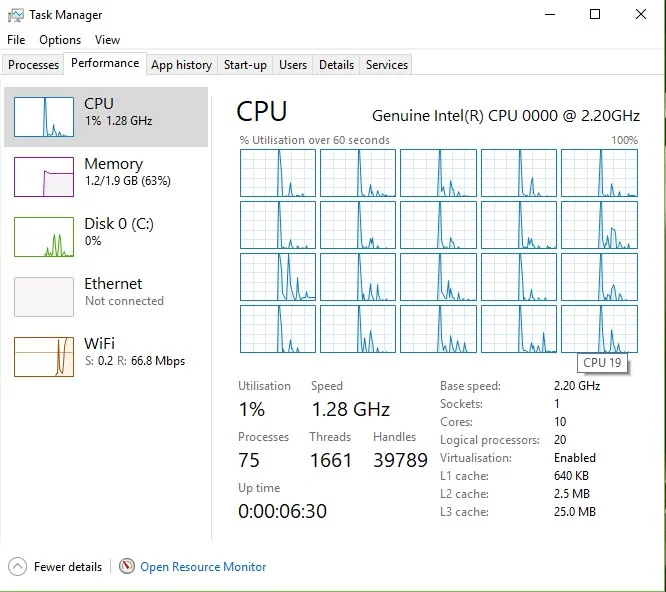Click the L3 cache value 25.0 MB
Image resolution: width=666 pixels, height=592 pixels.
coord(575,512)
